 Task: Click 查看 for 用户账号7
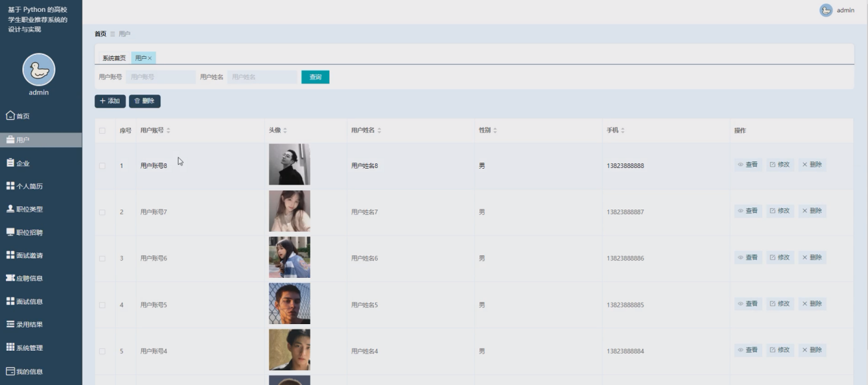point(748,211)
